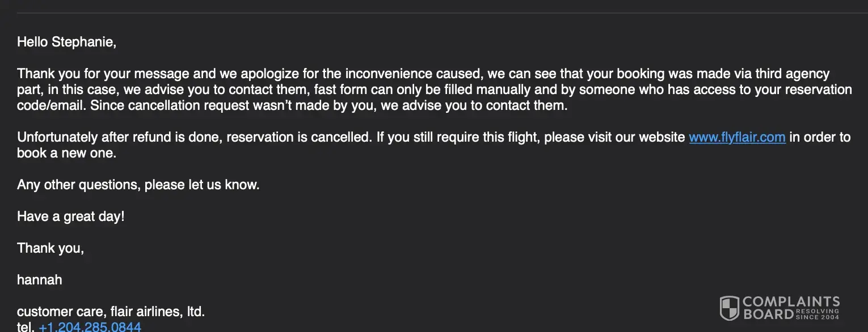This screenshot has width=868, height=332.
Task: Click the 'book a new one.' line
Action: pyautogui.click(x=66, y=153)
